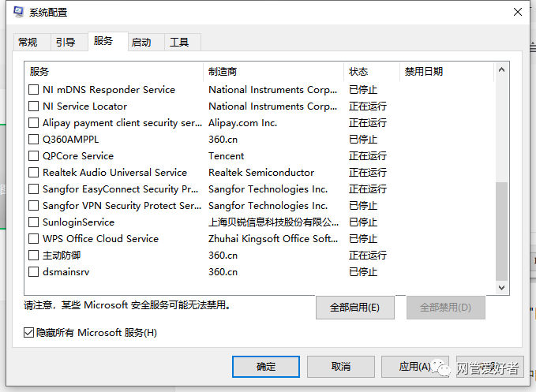Close the 系统配置 dialog window

pyautogui.click(x=518, y=12)
